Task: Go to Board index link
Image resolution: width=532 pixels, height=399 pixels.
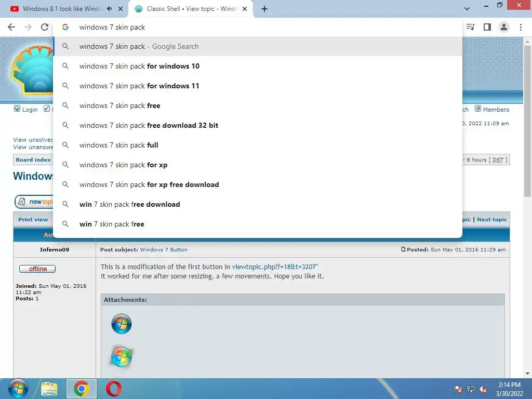Action: (x=33, y=160)
